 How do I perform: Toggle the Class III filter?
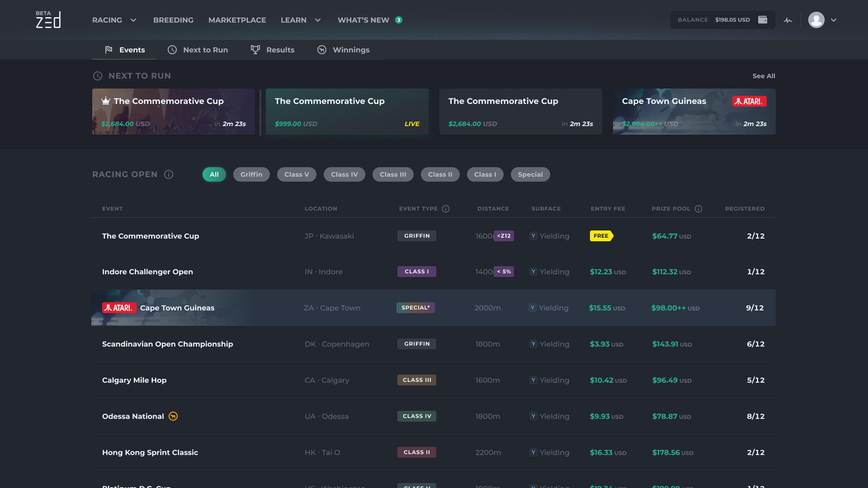[393, 174]
